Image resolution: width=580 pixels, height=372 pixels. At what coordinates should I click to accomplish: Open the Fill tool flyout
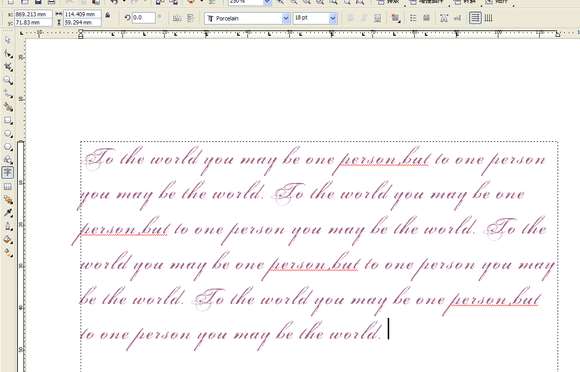[8, 240]
